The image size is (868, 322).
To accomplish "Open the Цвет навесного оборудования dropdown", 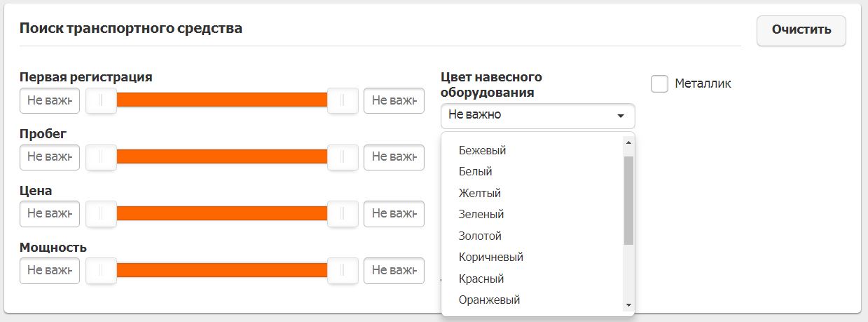I will tap(537, 116).
